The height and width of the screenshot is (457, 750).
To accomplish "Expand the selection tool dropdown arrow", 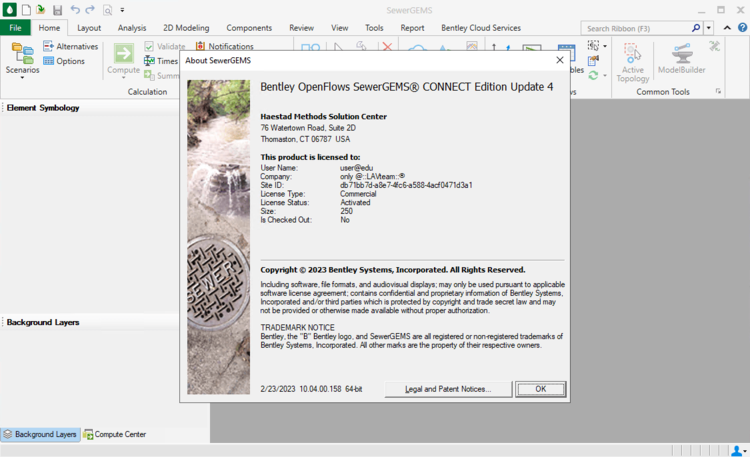I will [605, 46].
